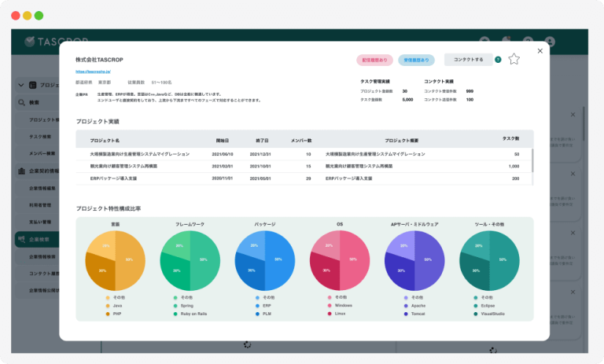Click the project table vertical scrollbar

point(532,161)
